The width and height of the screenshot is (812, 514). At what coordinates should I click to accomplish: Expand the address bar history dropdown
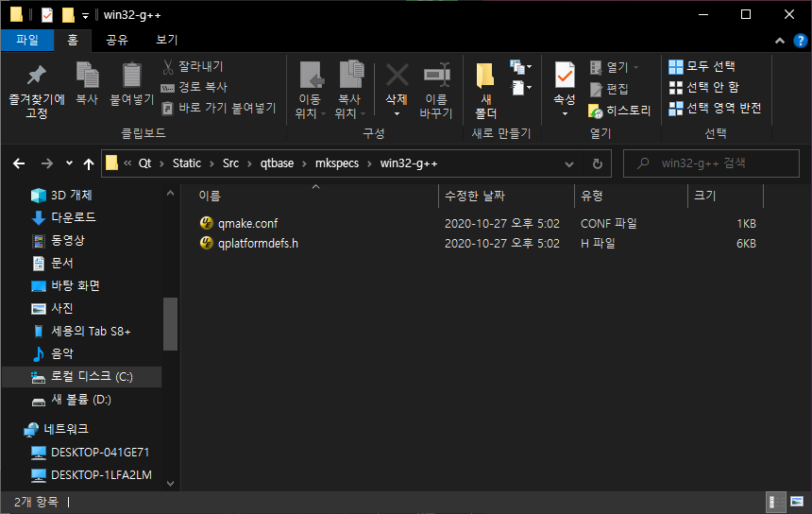569,163
